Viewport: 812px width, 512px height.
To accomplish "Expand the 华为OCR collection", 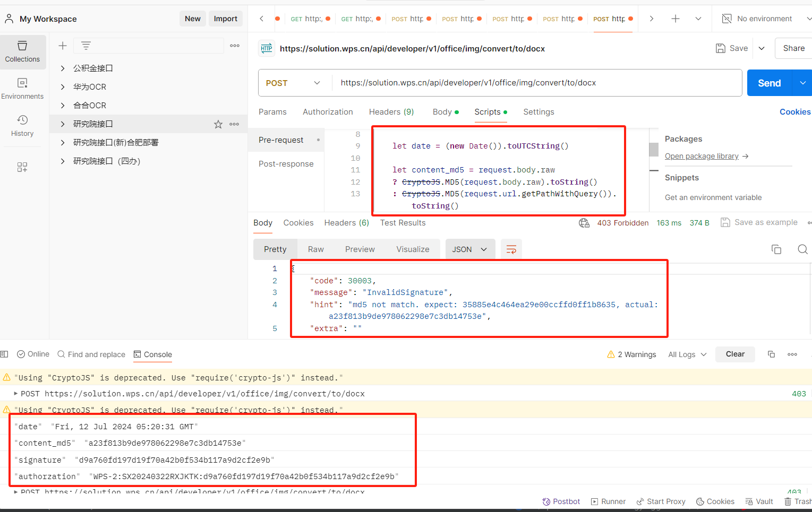I will (63, 87).
